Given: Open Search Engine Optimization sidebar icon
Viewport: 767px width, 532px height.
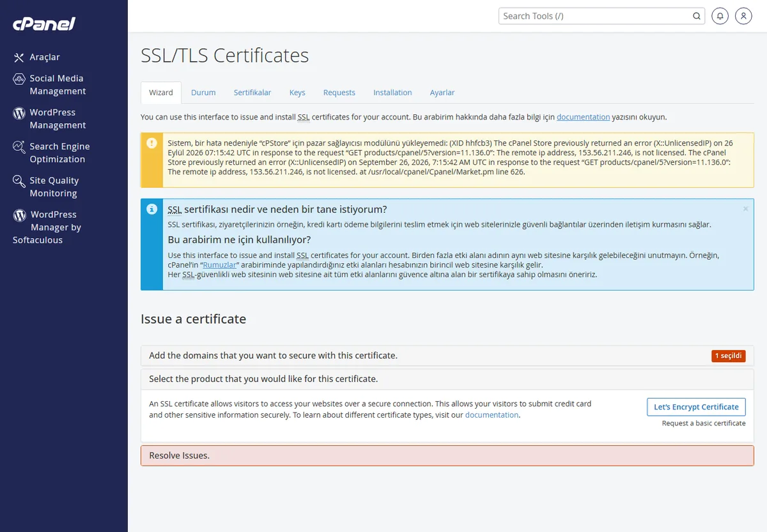Looking at the screenshot, I should point(19,147).
